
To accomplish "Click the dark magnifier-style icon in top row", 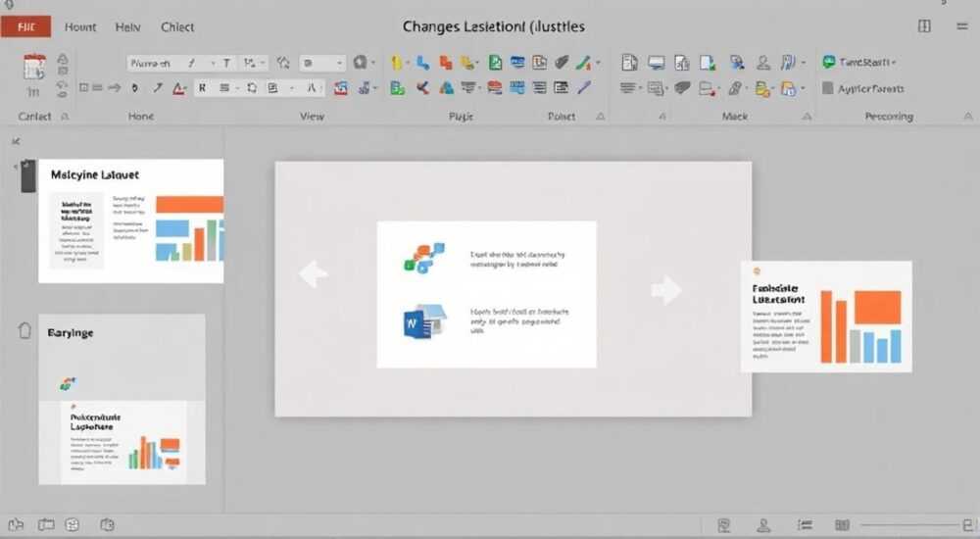I will pos(360,63).
